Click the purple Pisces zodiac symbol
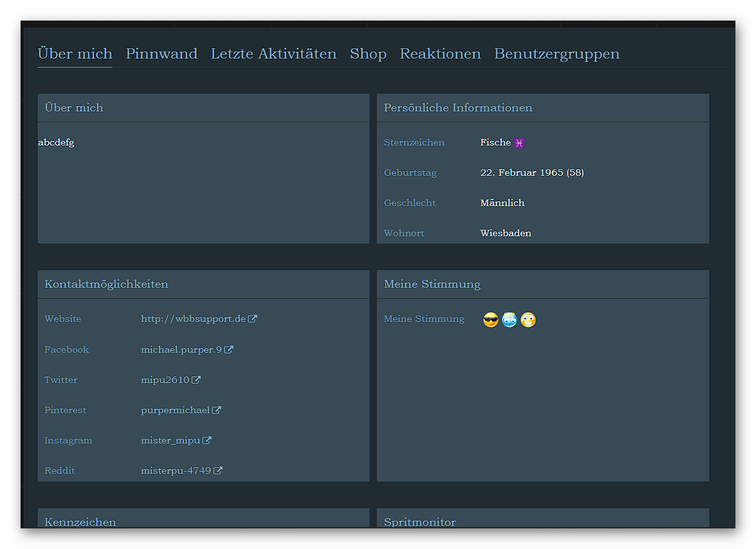This screenshot has height=549, width=756. click(x=519, y=143)
